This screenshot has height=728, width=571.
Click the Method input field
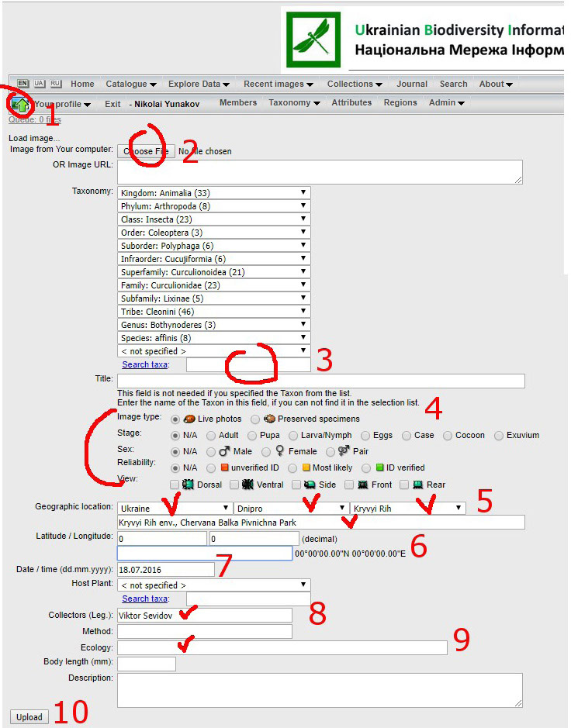pyautogui.click(x=205, y=631)
